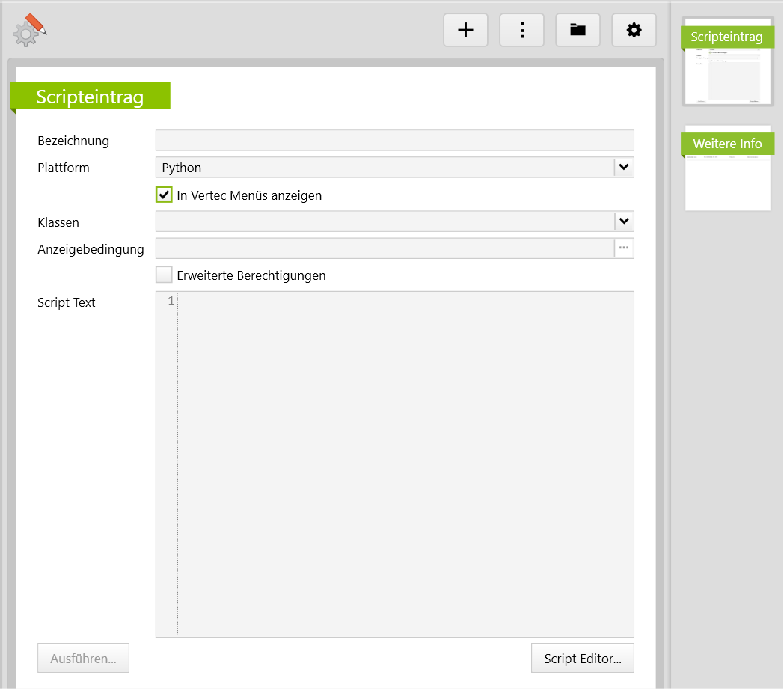This screenshot has width=784, height=690.
Task: Switch to the Weitere Info page
Action: point(727,144)
